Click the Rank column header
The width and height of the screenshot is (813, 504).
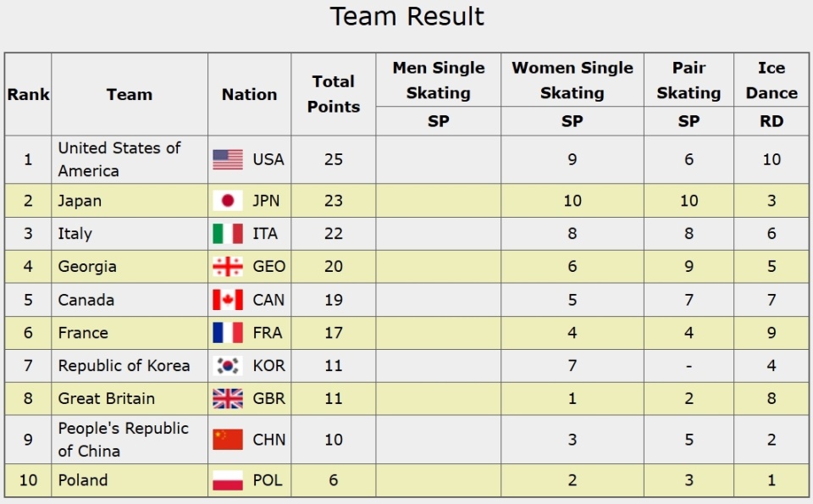coord(28,95)
